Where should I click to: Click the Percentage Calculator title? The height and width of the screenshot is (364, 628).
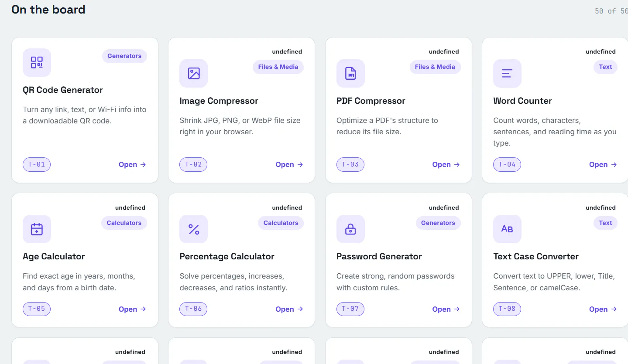pyautogui.click(x=227, y=256)
